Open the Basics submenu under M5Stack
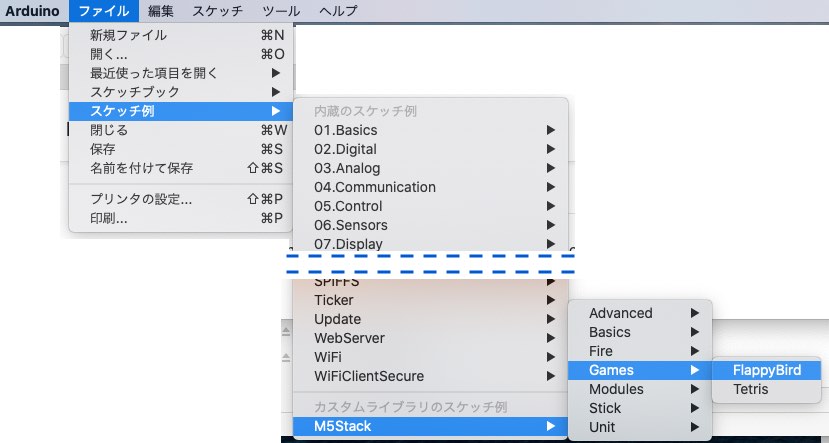The width and height of the screenshot is (829, 443). (640, 332)
